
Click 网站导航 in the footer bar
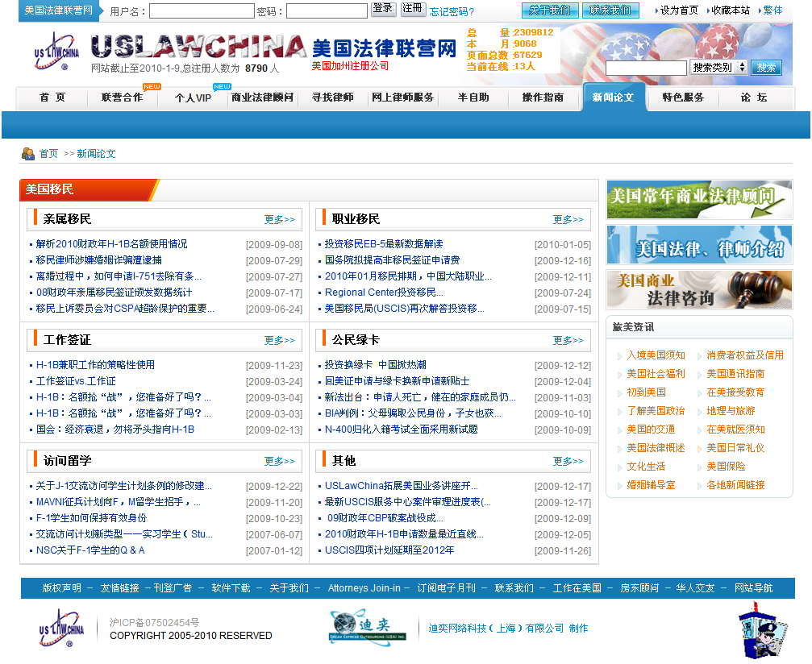click(753, 588)
